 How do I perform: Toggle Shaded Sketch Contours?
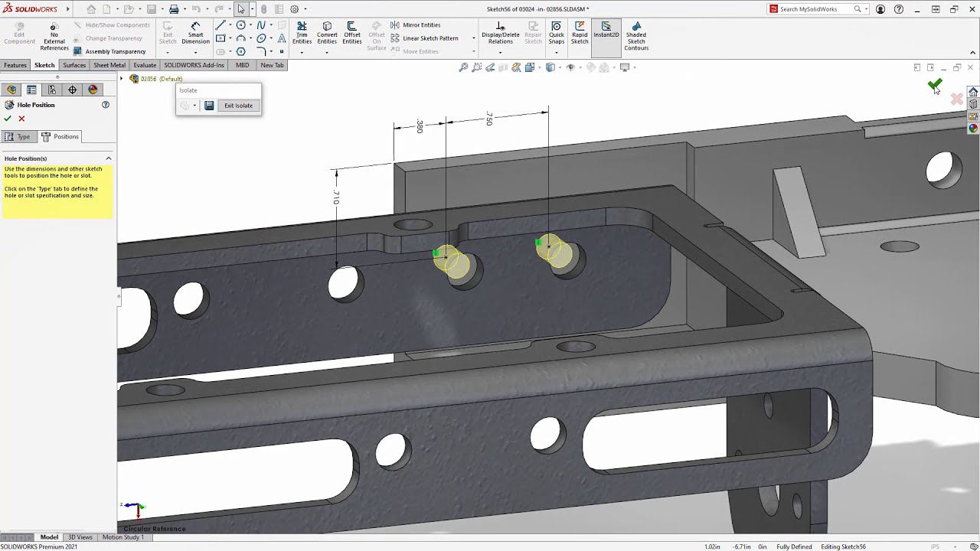click(636, 36)
